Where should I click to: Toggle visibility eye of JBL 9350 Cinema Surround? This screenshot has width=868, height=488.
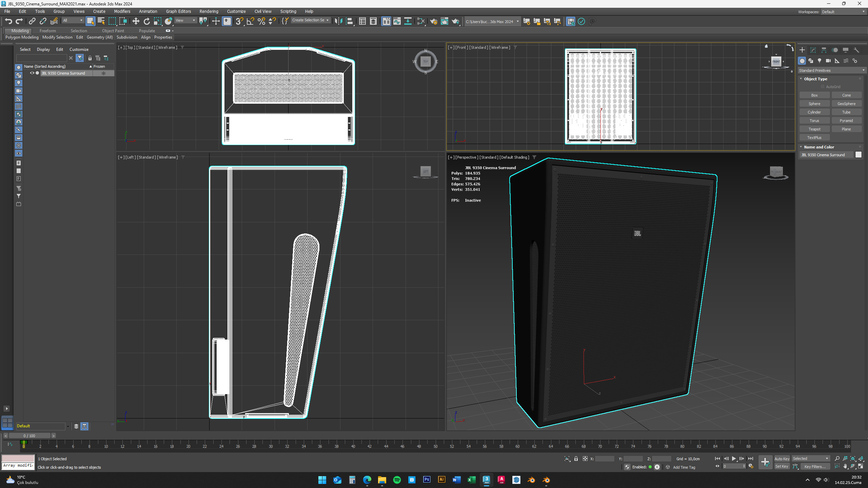click(x=32, y=73)
